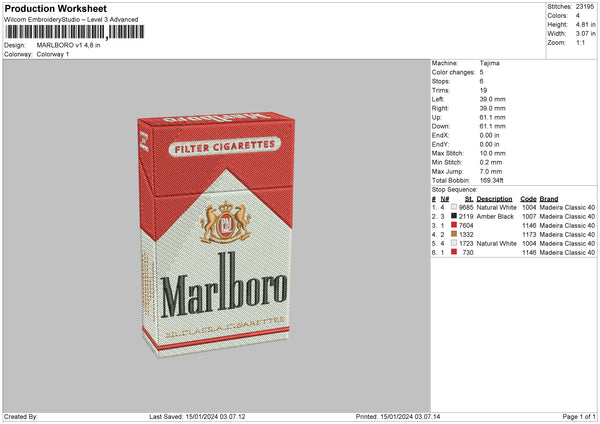Image resolution: width=600 pixels, height=424 pixels.
Task: Click the Stitches value '23195'
Action: [585, 7]
